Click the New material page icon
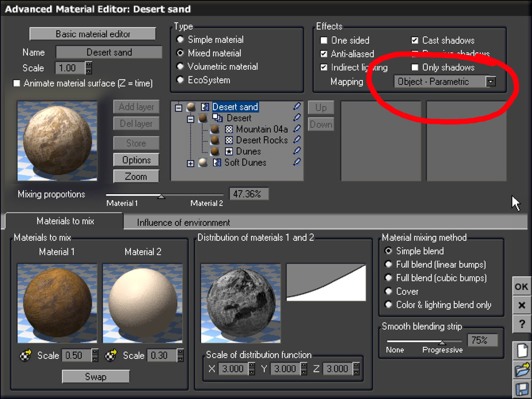 [x=522, y=351]
